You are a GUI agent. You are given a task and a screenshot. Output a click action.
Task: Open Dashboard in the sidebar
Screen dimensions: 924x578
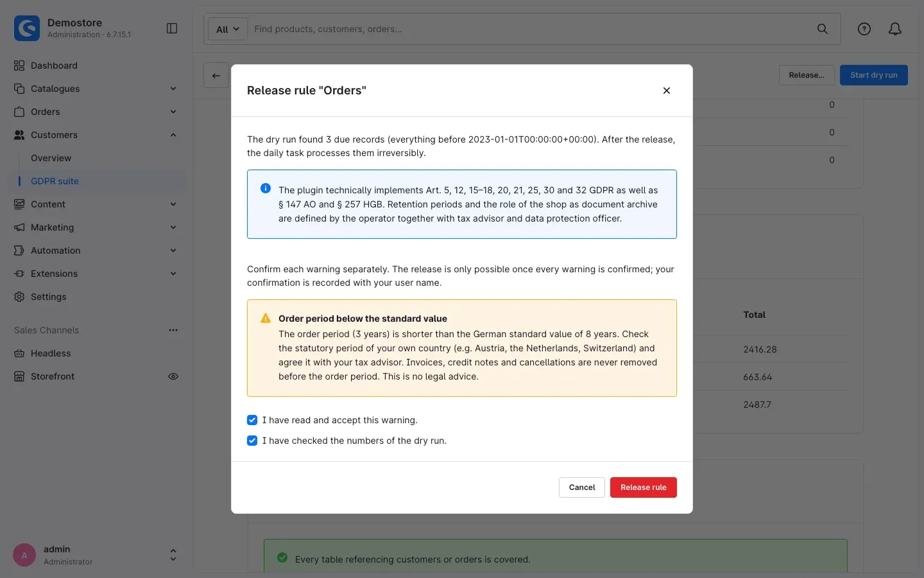point(54,66)
